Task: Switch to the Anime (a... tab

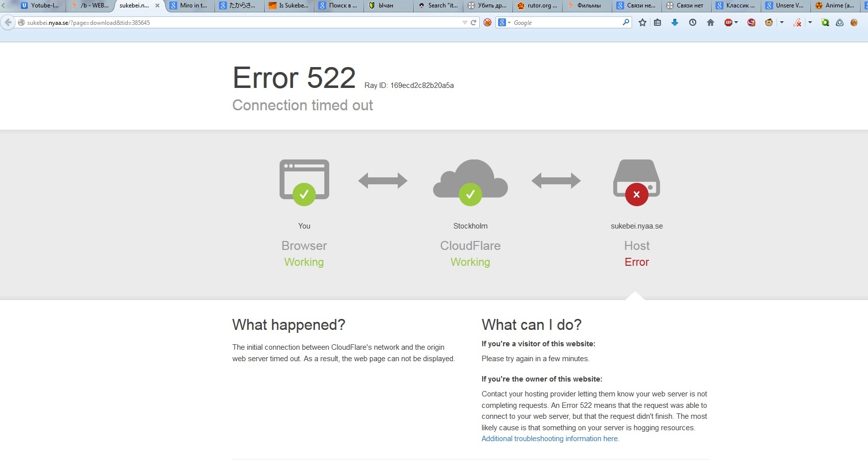Action: tap(835, 5)
